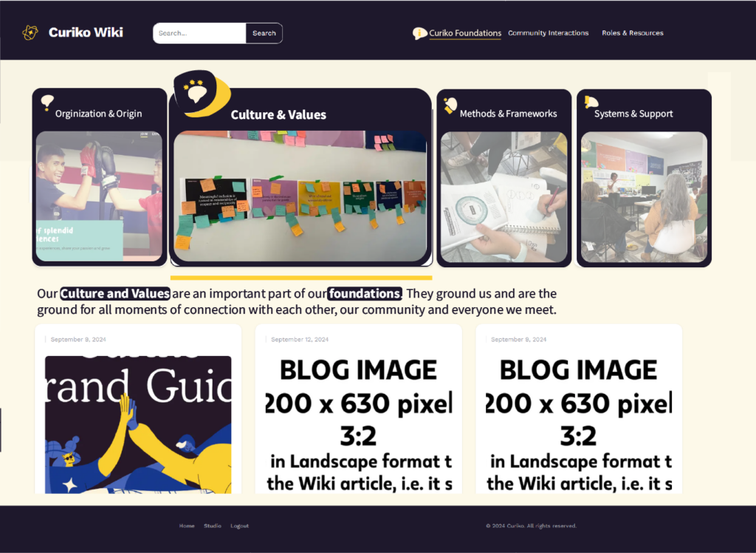Viewport: 756px width, 553px height.
Task: Click the icon on Systems & Support card
Action: coord(591,103)
